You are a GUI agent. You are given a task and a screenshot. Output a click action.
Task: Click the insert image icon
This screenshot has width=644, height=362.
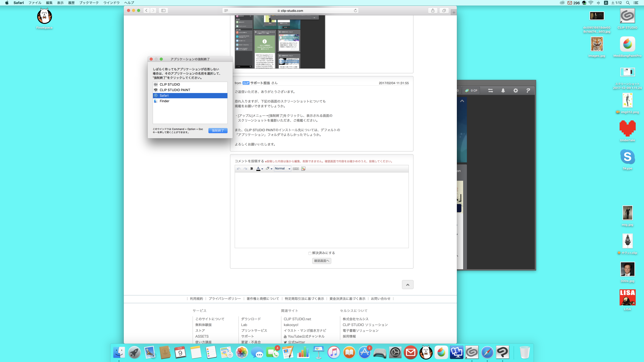(x=303, y=169)
